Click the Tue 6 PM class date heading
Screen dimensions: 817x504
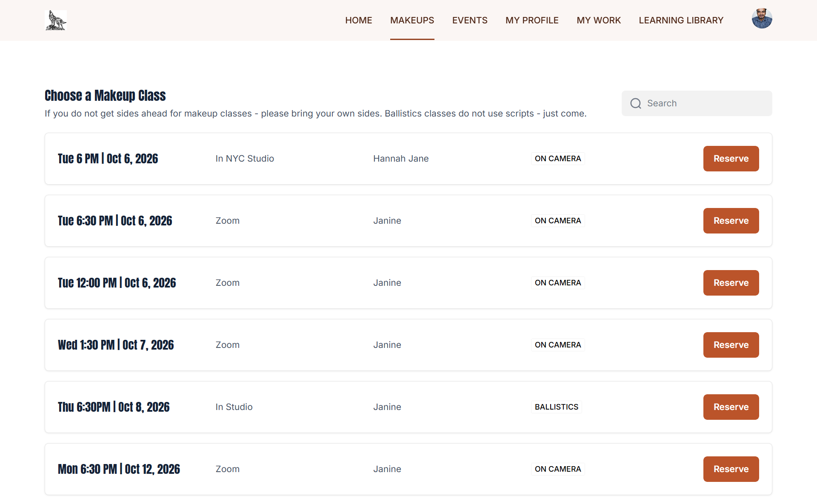point(108,159)
